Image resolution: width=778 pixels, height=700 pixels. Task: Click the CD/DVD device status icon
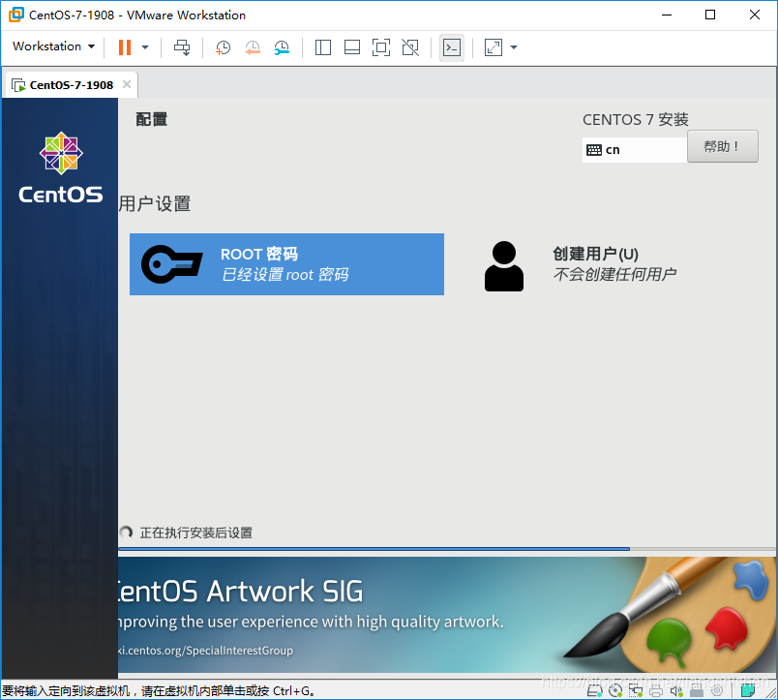point(615,691)
